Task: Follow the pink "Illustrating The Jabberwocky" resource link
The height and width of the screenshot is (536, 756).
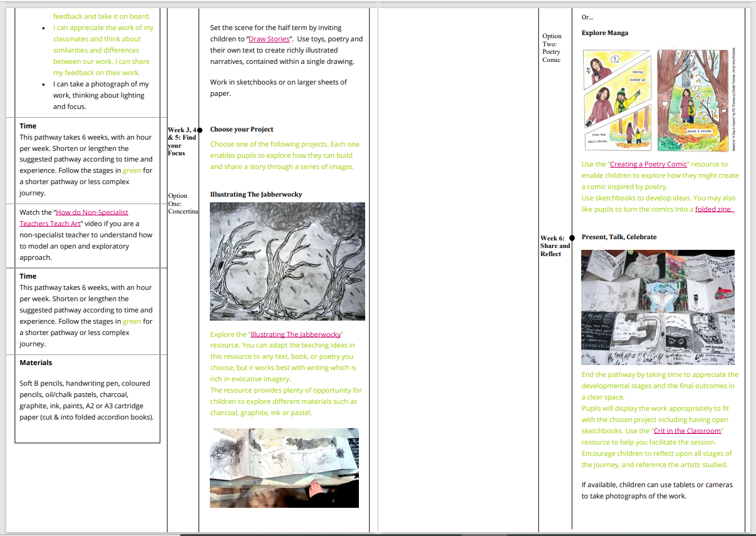Action: pos(296,334)
